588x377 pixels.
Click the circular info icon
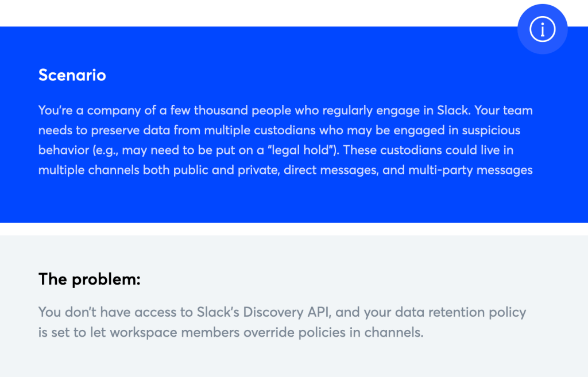point(542,29)
